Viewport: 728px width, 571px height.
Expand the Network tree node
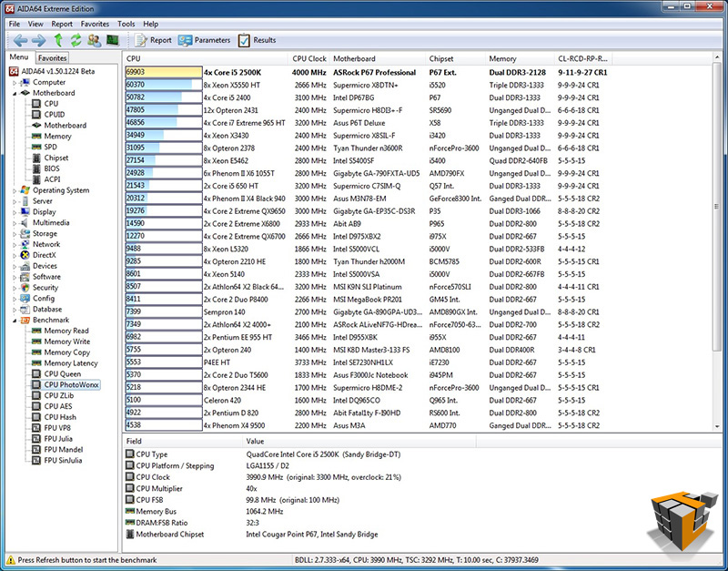(15, 245)
